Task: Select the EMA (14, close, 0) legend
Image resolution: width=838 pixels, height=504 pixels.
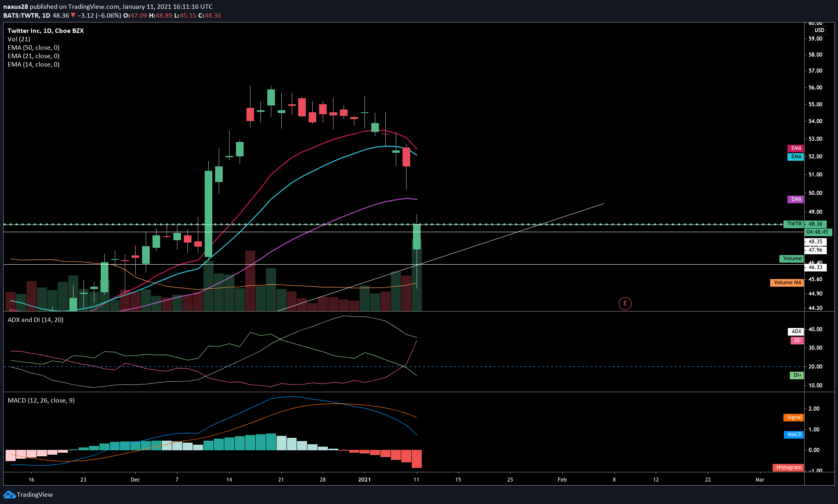Action: pos(34,64)
